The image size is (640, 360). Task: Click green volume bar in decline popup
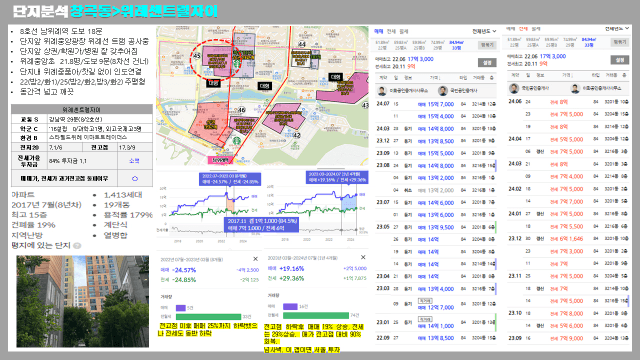pyautogui.click(x=208, y=317)
